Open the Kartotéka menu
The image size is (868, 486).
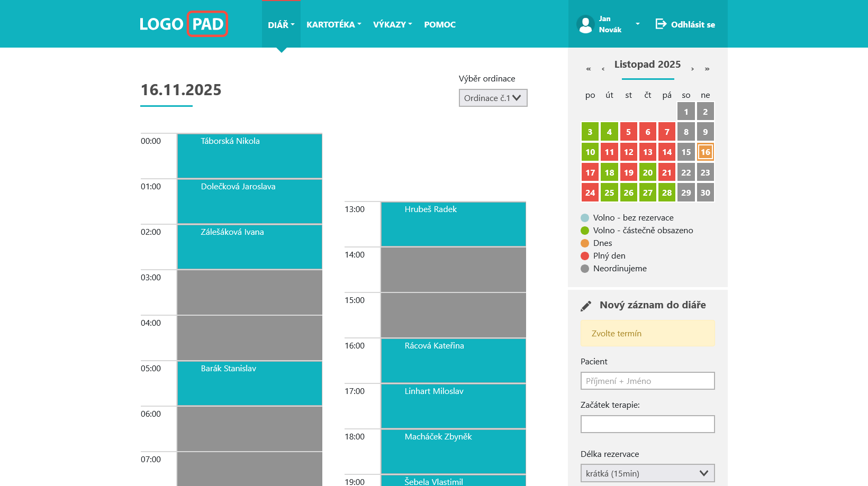coord(333,24)
